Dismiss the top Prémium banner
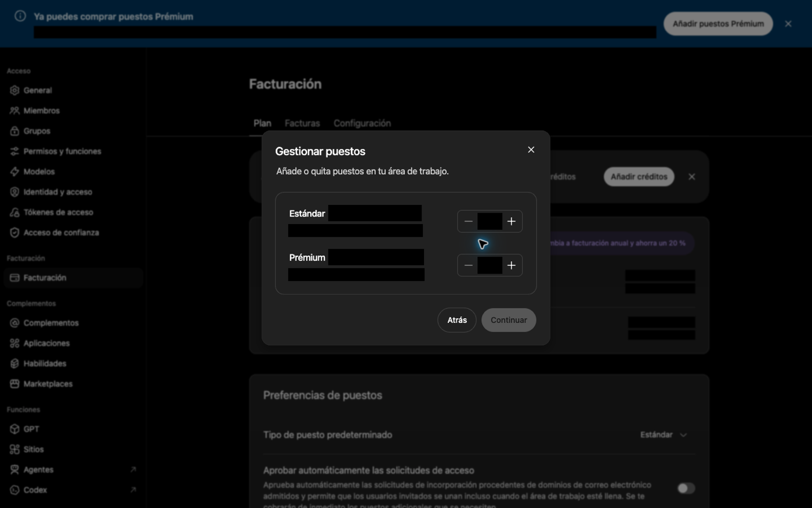The width and height of the screenshot is (812, 508). pos(788,24)
